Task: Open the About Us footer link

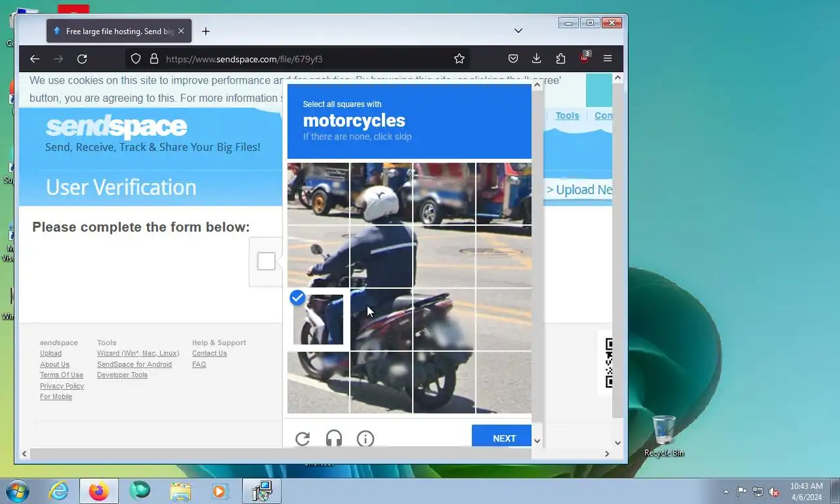Action: [x=54, y=364]
